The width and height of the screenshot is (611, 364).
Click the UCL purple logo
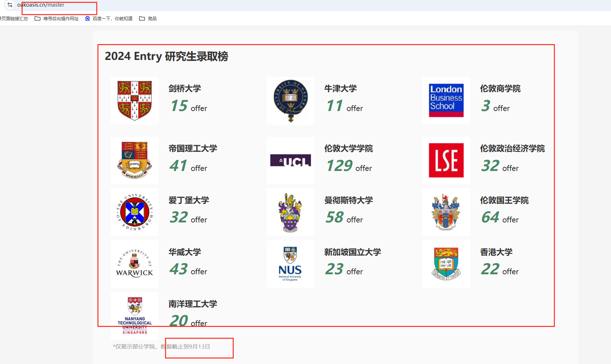[x=290, y=161]
